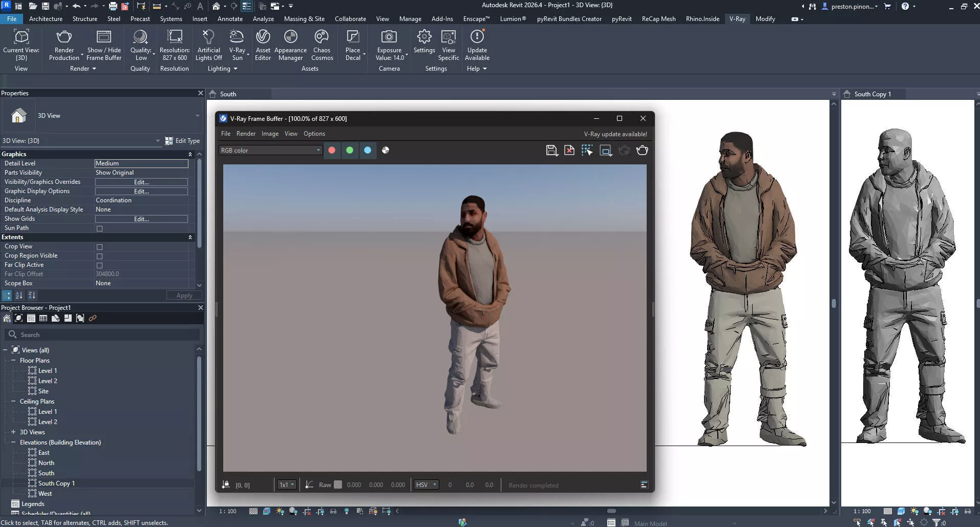Select the West elevation in browser
Screen dimensions: 980x527
tap(45, 493)
